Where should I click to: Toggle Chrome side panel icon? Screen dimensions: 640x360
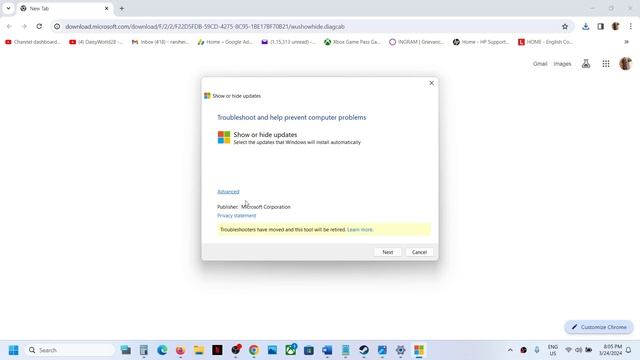click(x=600, y=27)
